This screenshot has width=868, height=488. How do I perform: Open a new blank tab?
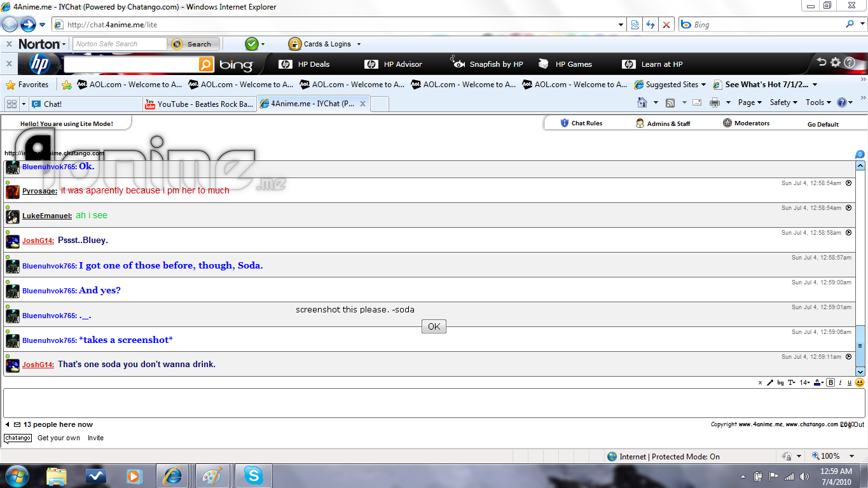[x=380, y=104]
